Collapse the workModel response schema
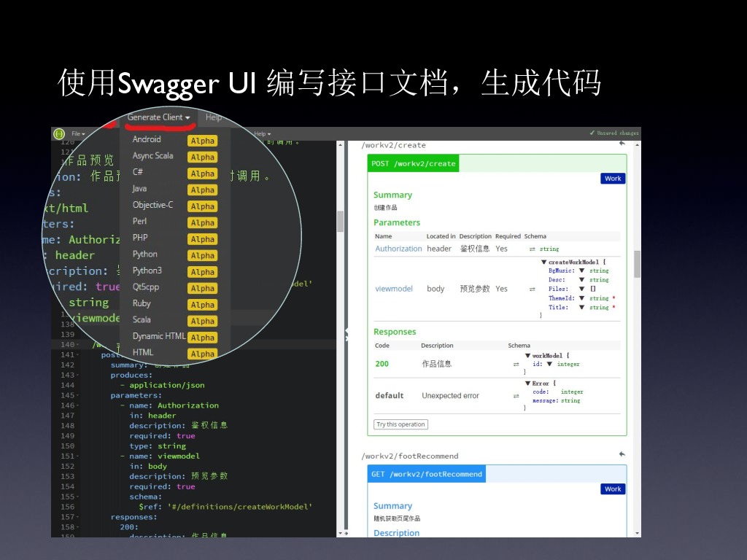This screenshot has height=560, width=747. pos(527,355)
